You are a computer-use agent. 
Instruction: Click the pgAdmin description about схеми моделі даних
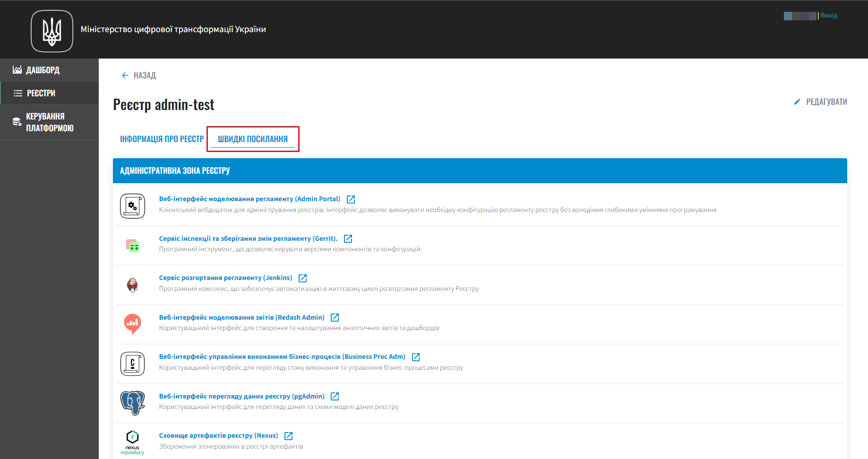tap(278, 407)
